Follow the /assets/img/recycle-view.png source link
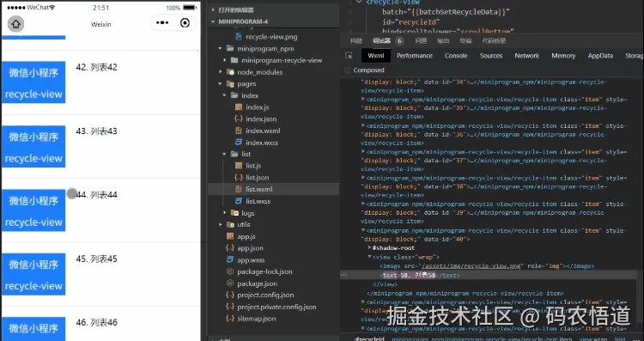Viewport: 644px width, 341px height. click(x=472, y=265)
